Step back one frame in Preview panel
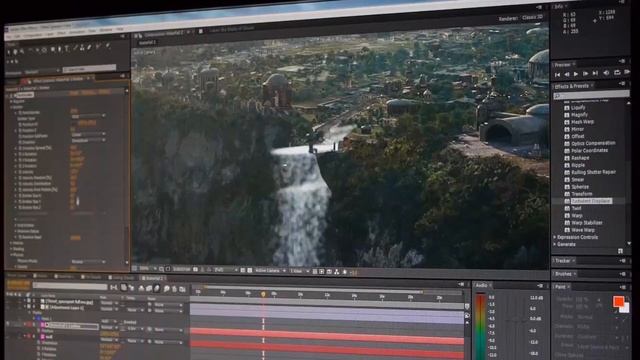The image size is (640, 360). point(567,74)
